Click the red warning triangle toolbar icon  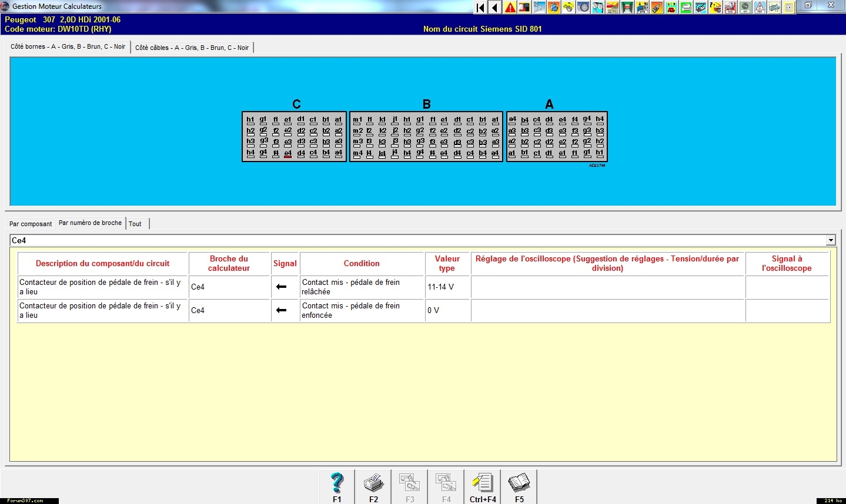coord(510,7)
